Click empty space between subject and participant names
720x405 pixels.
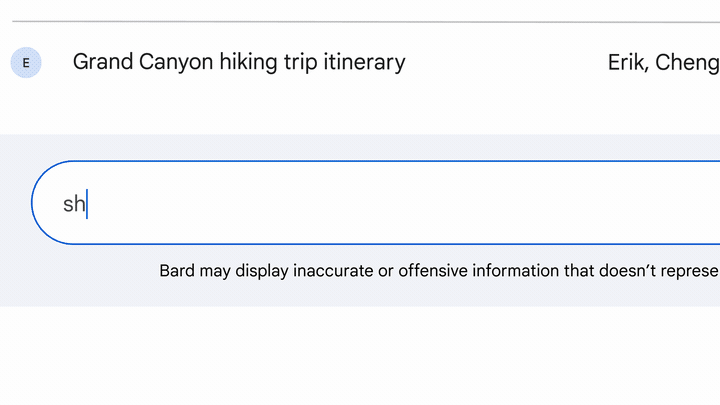click(x=505, y=62)
